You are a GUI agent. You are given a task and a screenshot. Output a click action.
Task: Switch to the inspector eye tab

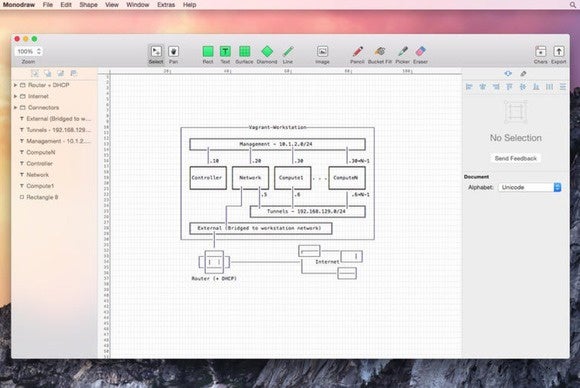click(508, 74)
